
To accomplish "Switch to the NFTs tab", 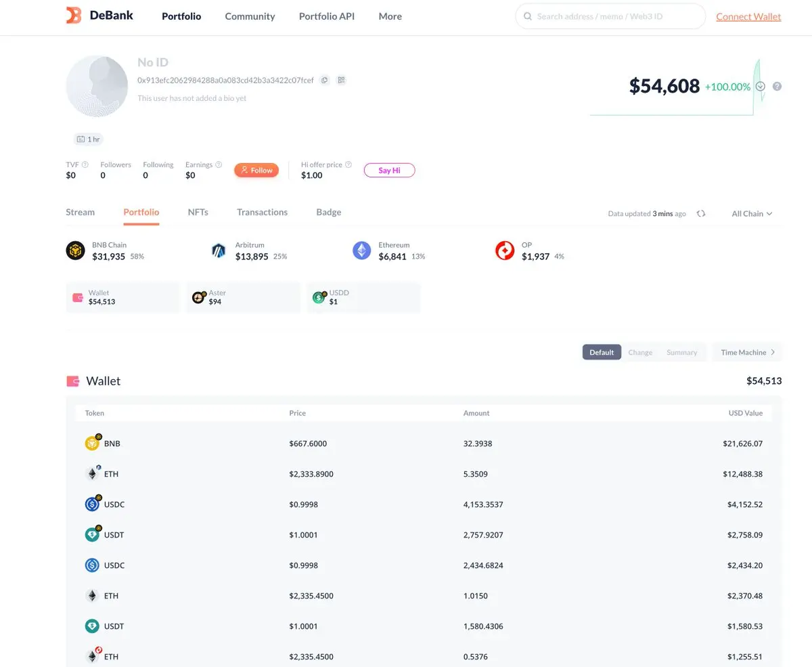I will (x=198, y=212).
